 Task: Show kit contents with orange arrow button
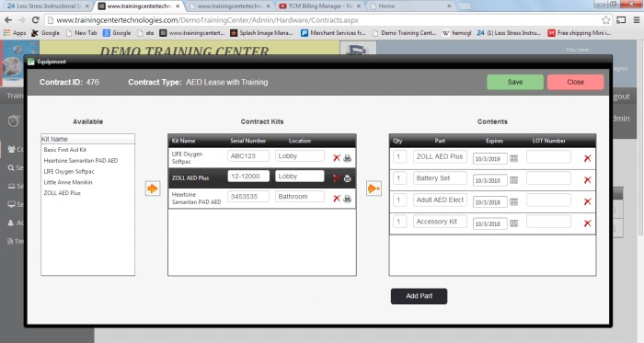pos(374,189)
